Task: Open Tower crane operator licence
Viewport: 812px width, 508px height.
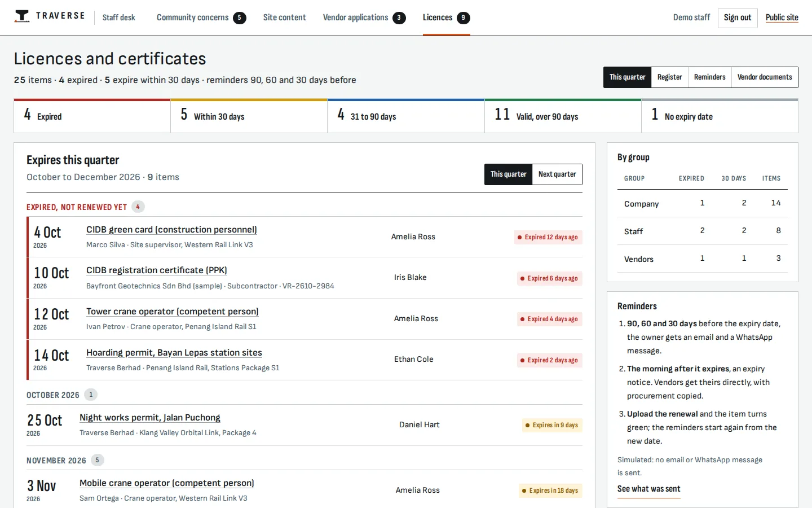Action: 173,312
